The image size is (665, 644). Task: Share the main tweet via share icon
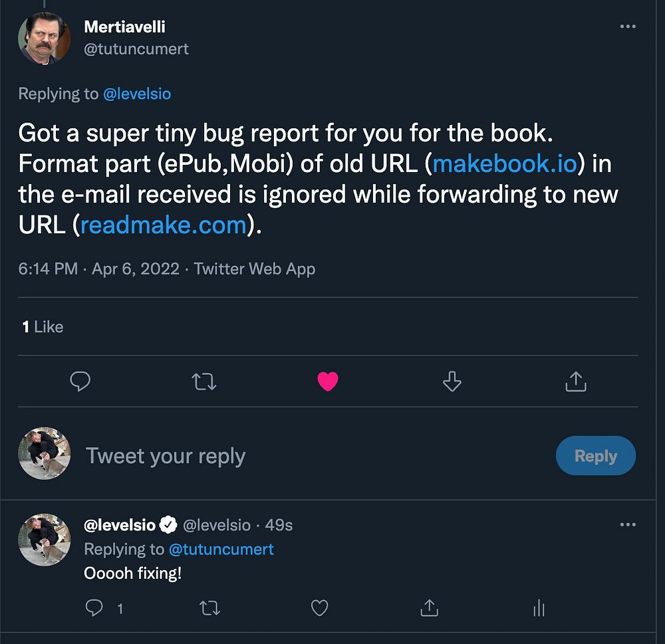tap(575, 381)
